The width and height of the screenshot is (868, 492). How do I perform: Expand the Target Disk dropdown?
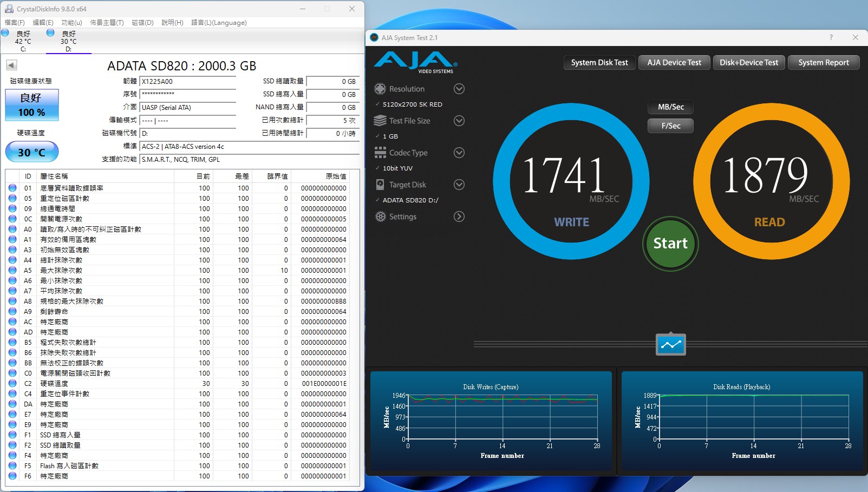tap(459, 185)
